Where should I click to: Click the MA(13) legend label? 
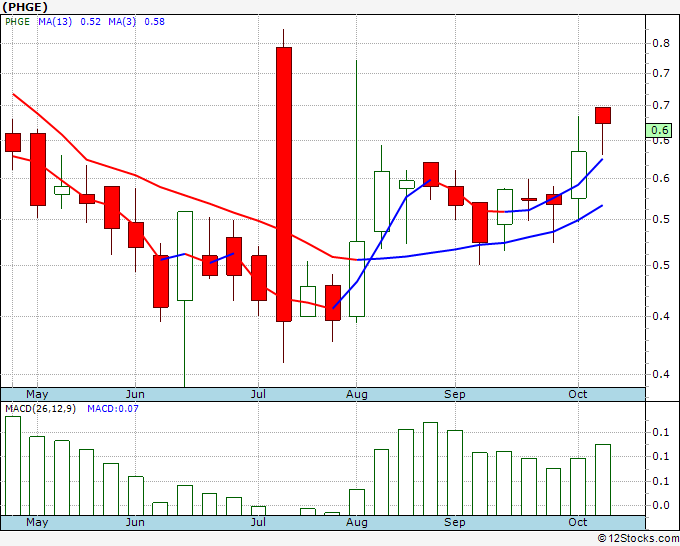(x=55, y=22)
